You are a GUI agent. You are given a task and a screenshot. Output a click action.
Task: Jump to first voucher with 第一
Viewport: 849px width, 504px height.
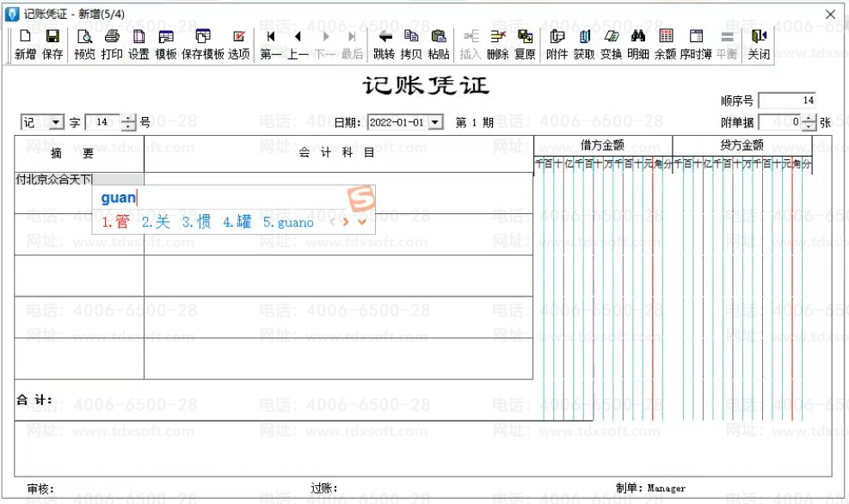tap(271, 44)
